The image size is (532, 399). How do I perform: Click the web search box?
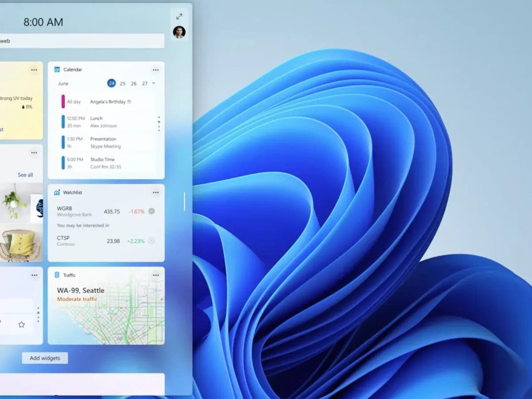click(82, 41)
